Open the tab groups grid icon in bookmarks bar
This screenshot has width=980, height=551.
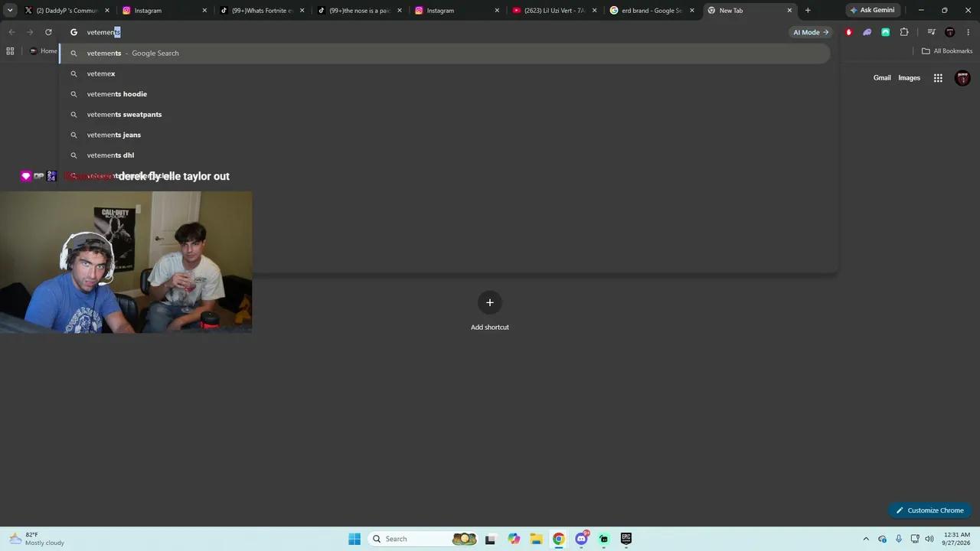point(10,51)
